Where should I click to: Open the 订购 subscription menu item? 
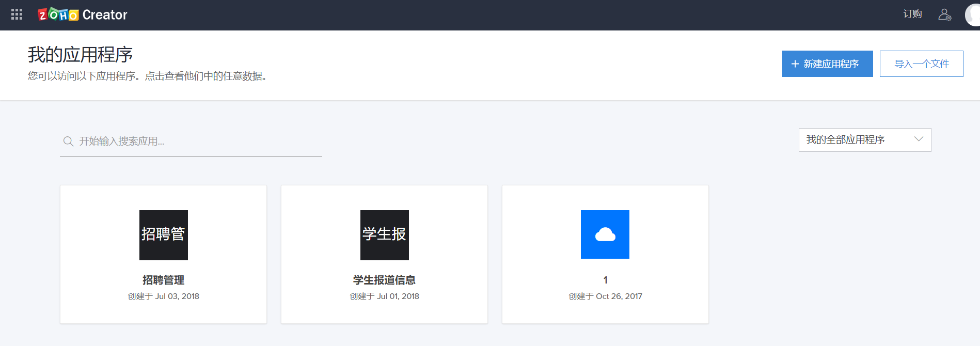tap(912, 14)
